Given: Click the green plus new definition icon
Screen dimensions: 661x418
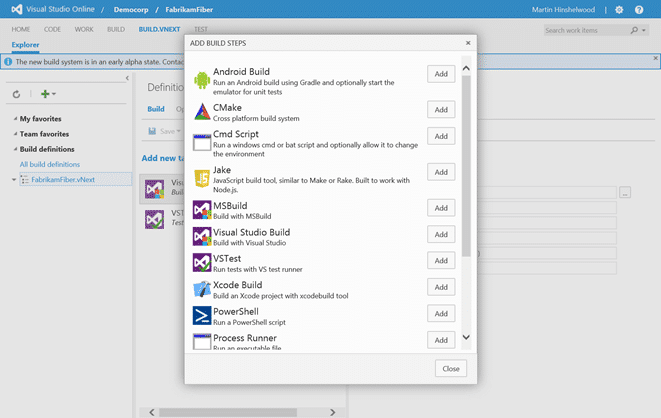Looking at the screenshot, I should point(45,94).
